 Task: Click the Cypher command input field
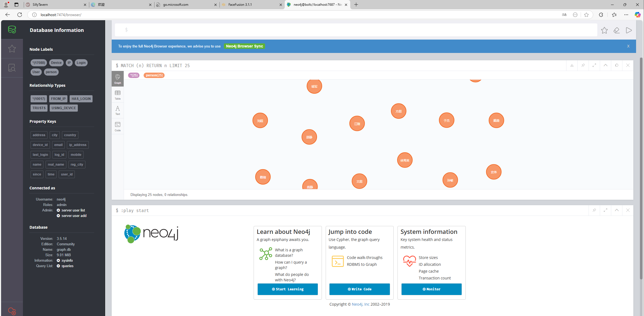click(355, 30)
